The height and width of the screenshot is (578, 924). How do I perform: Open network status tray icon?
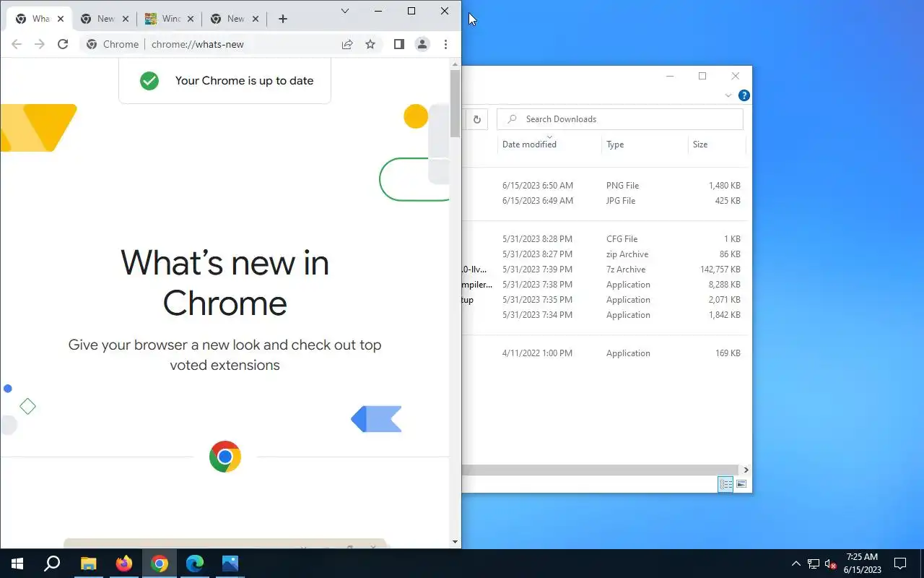tap(814, 564)
